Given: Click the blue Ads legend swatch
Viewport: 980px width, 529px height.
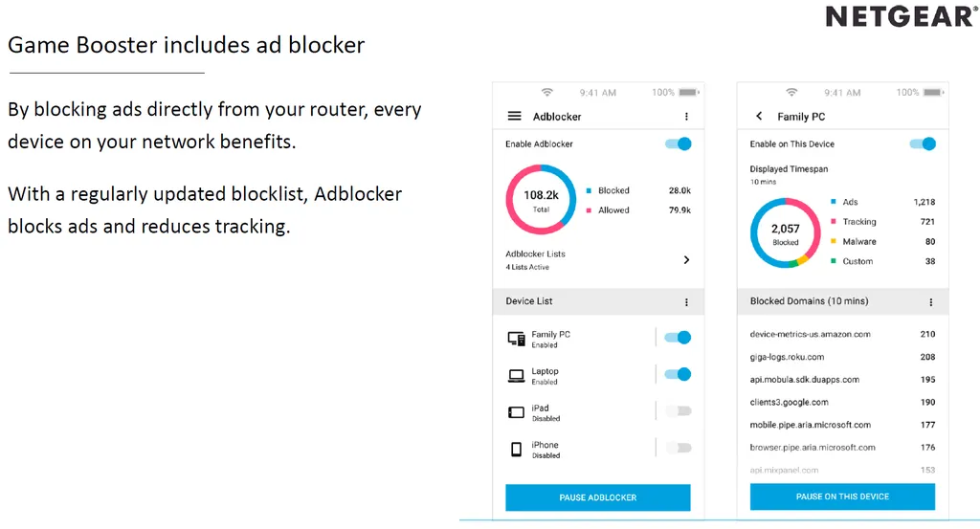Looking at the screenshot, I should [x=834, y=202].
